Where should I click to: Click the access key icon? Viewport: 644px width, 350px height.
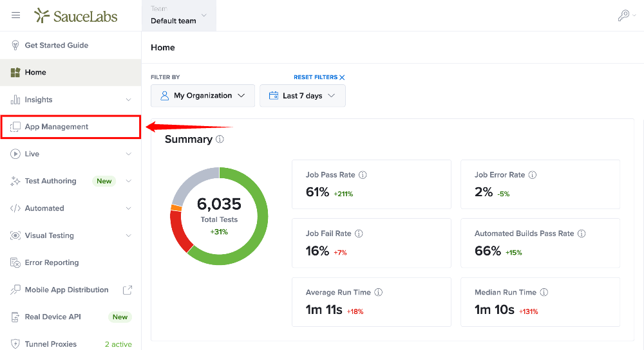click(x=623, y=15)
